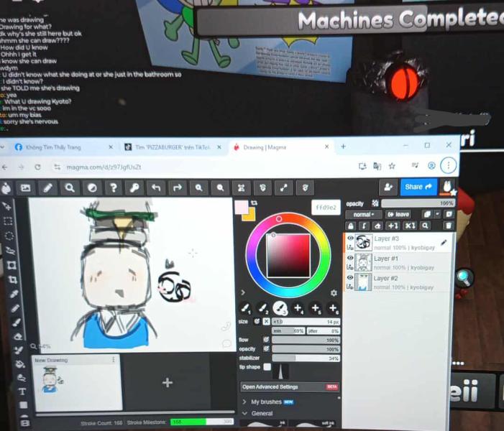This screenshot has width=504, height=431.
Task: Click the Undo arrow in top toolbar
Action: [x=155, y=187]
